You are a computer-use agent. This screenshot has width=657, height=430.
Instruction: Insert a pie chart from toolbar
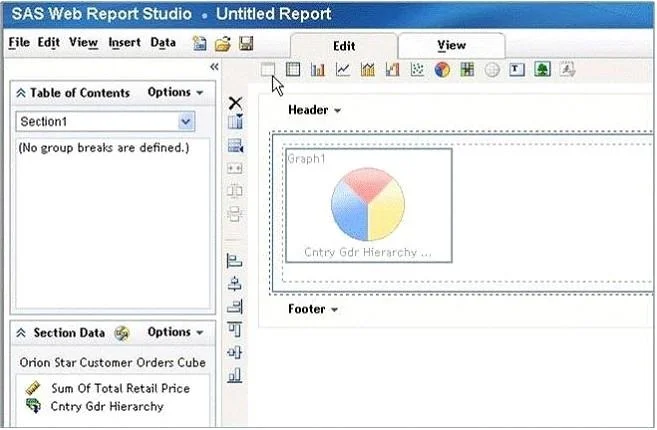tap(442, 70)
